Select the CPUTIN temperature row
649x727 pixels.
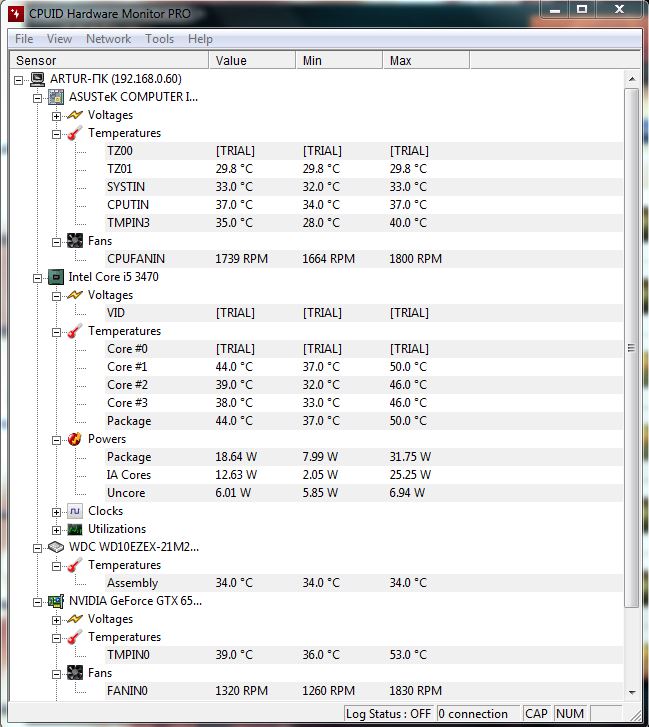(x=364, y=205)
